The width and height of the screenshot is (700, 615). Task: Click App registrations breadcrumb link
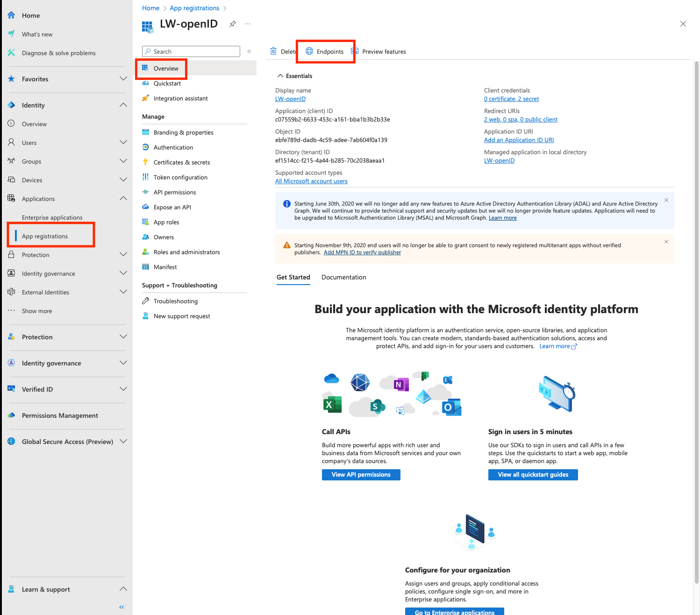click(x=194, y=8)
